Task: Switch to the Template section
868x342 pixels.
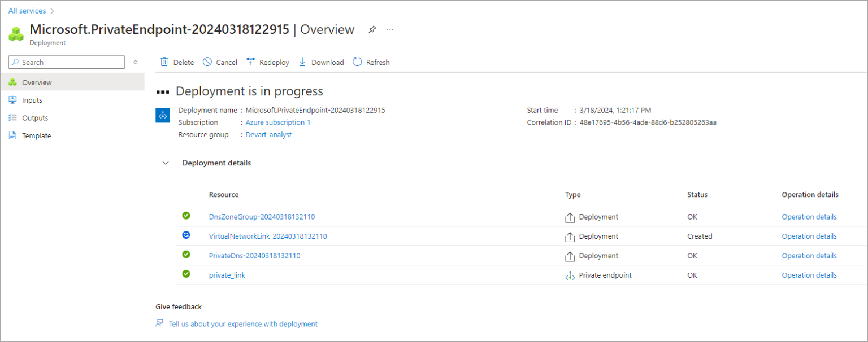Action: pyautogui.click(x=36, y=135)
